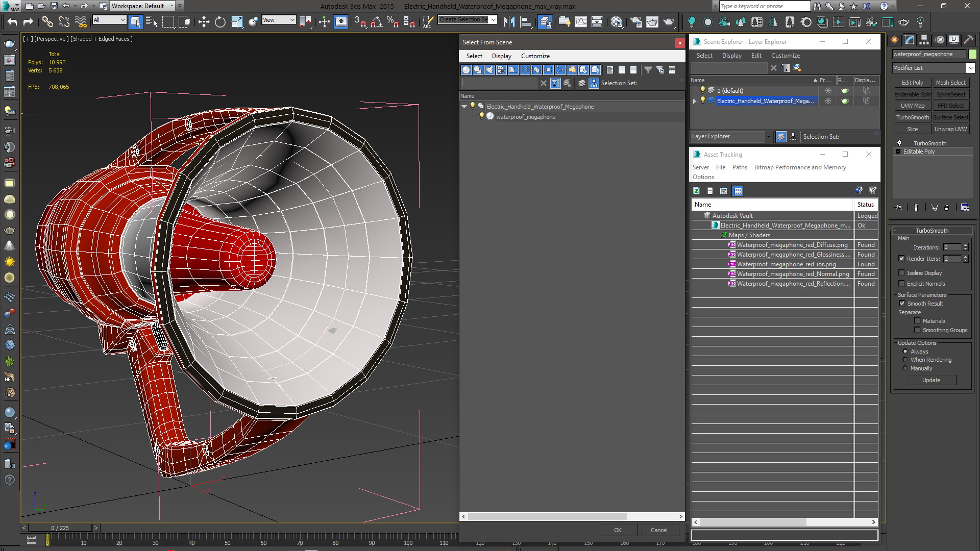This screenshot has height=551, width=980.
Task: Open Edit menu in Scene Explorer
Action: point(756,56)
